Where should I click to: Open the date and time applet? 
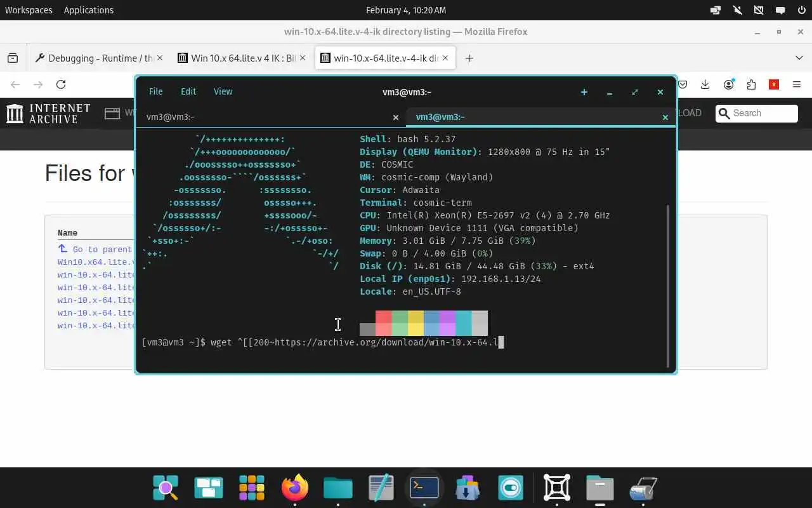point(406,10)
